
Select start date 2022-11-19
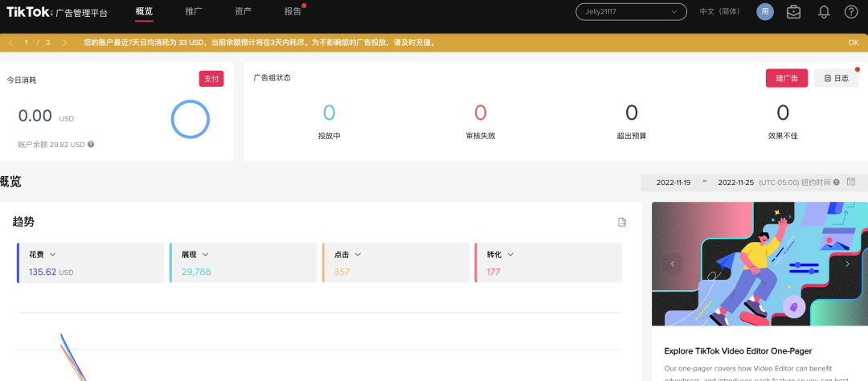pyautogui.click(x=674, y=182)
